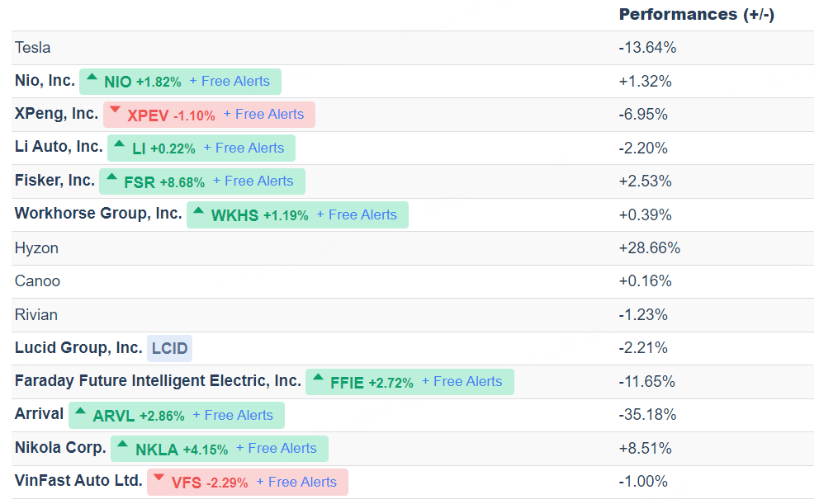Image resolution: width=819 pixels, height=504 pixels.
Task: Open Free Alerts for Nikola NKLA
Action: (277, 448)
